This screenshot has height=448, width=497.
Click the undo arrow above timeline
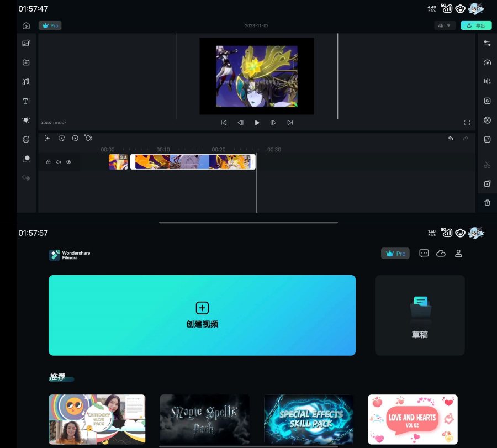coord(451,138)
